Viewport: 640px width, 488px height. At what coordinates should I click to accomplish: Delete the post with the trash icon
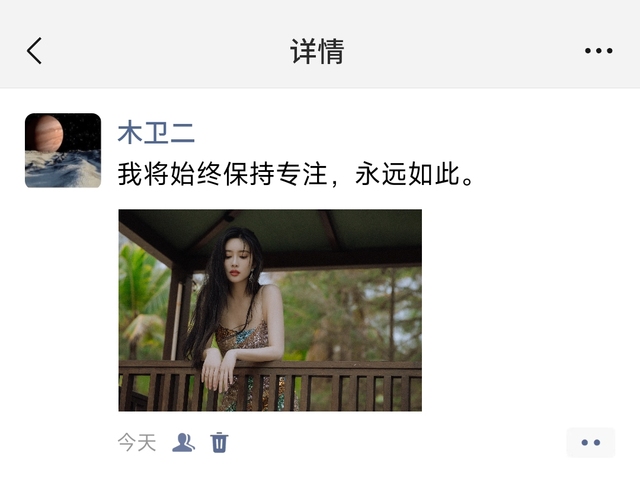tap(219, 442)
